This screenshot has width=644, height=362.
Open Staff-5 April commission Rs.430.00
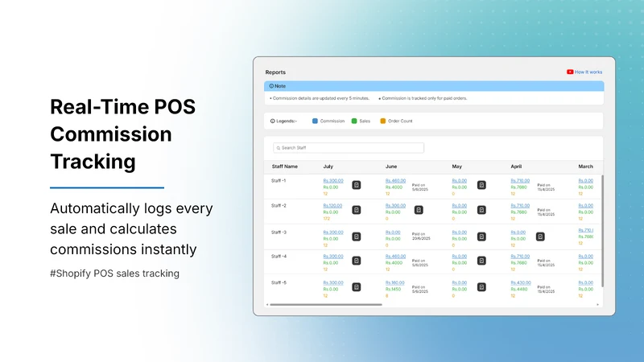[x=521, y=283]
